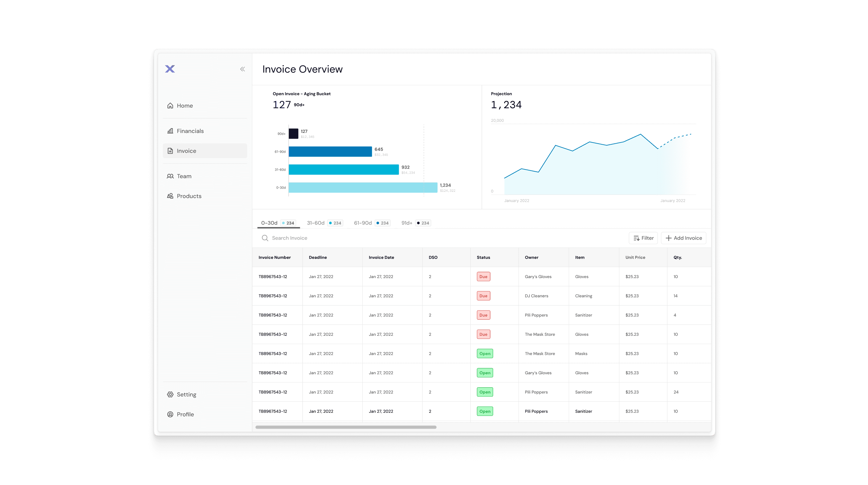
Task: Collapse the sidebar with the double chevron
Action: tap(242, 69)
